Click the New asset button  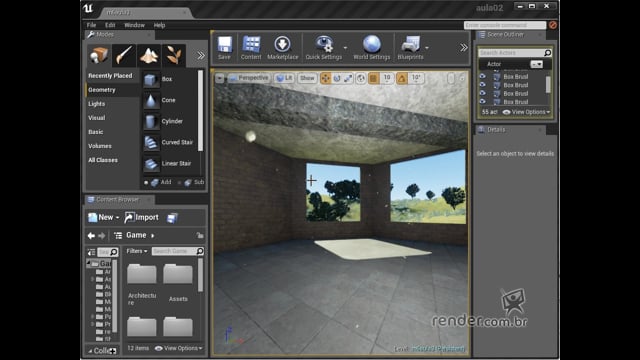tap(103, 218)
